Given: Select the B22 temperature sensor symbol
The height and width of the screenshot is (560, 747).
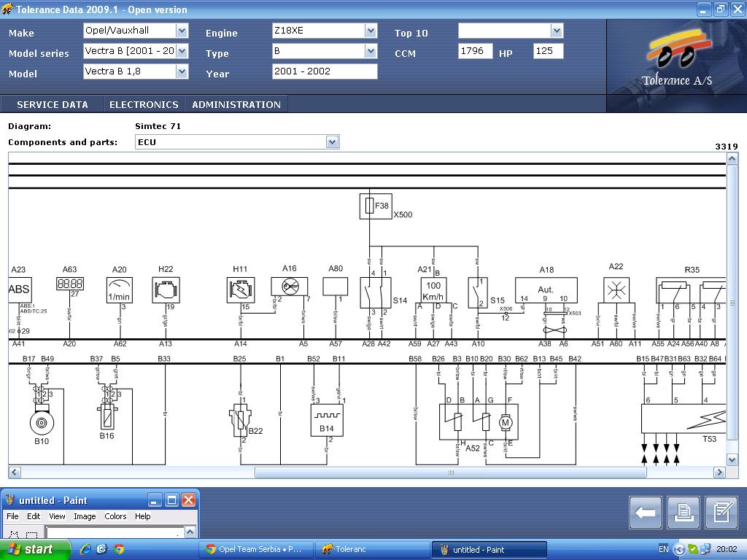Looking at the screenshot, I should click(x=241, y=421).
